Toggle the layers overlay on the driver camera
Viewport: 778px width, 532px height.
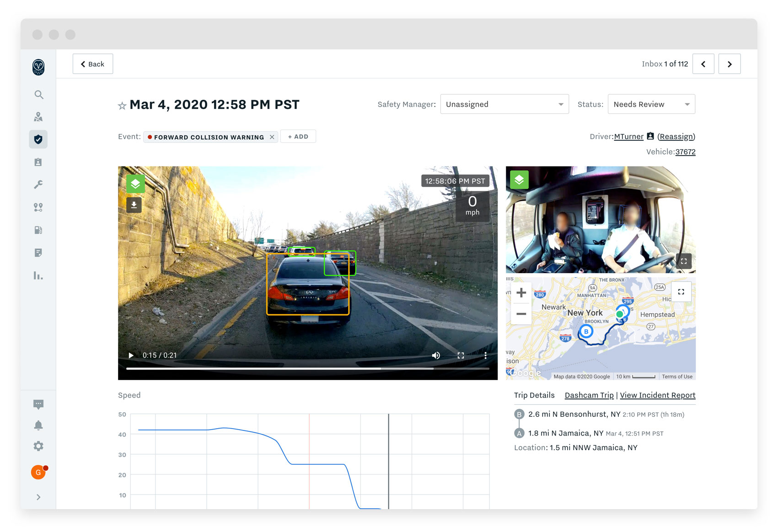point(519,180)
